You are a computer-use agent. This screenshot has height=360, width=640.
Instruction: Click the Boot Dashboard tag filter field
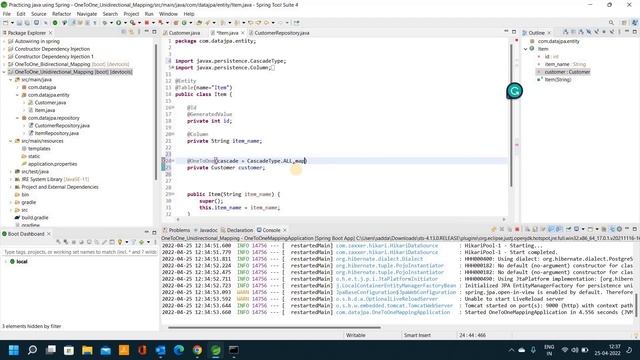(80, 252)
